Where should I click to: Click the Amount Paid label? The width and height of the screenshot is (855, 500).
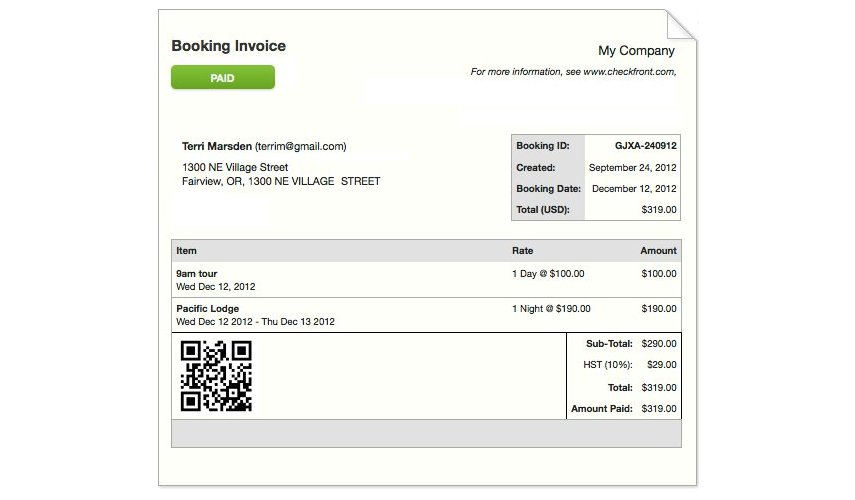click(x=601, y=409)
